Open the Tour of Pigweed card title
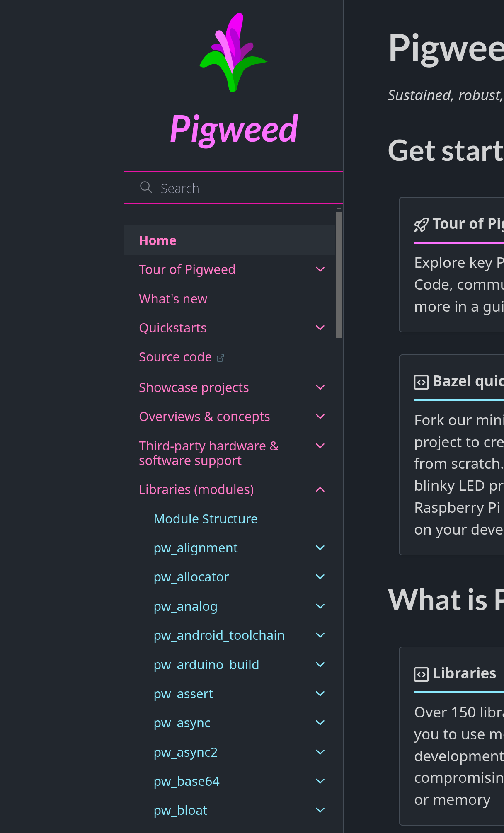This screenshot has width=504, height=833. pyautogui.click(x=468, y=224)
